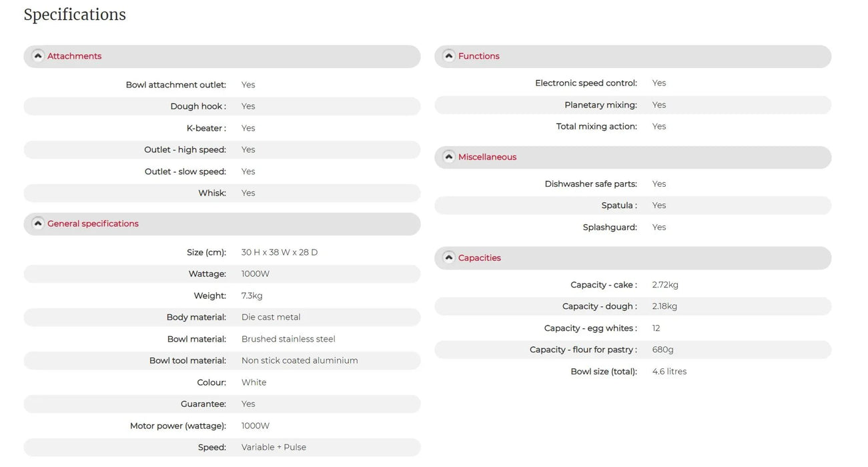Click the size value 30 H x 38 W x 28 D

[280, 252]
